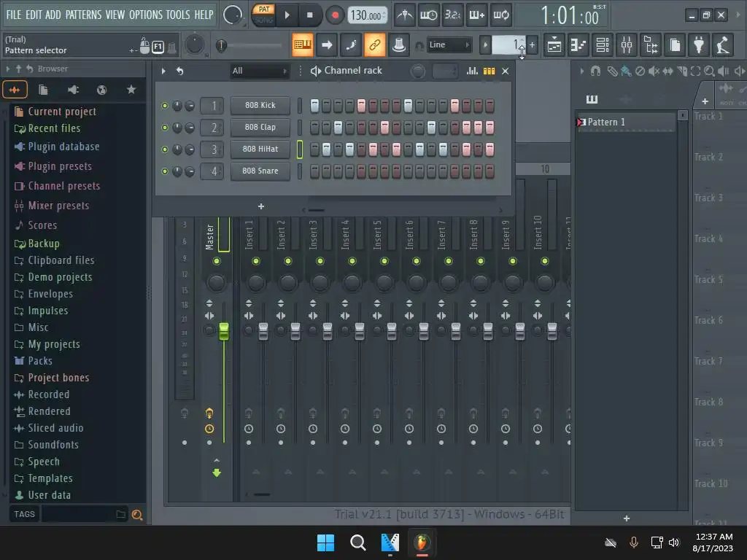Screen dimensions: 747x560
Task: Select the audio browser tab icon
Action: (x=15, y=90)
